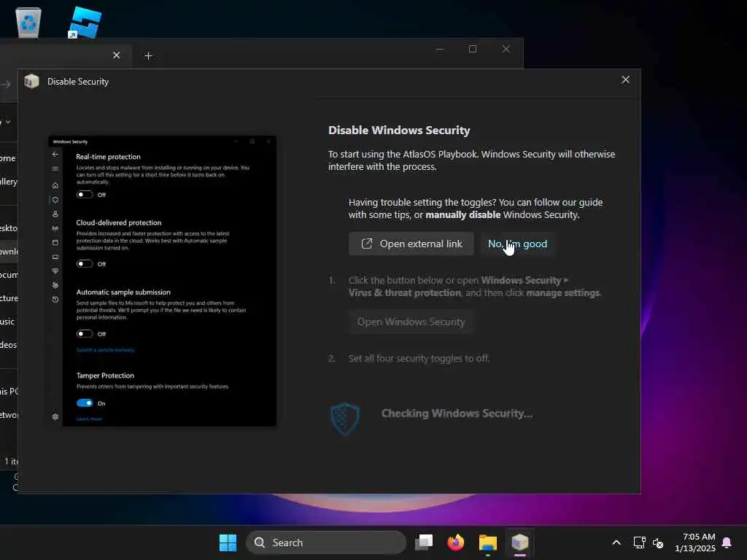This screenshot has height=560, width=747.
Task: Select Virus protection shield icon in preview sidebar
Action: coord(55,200)
